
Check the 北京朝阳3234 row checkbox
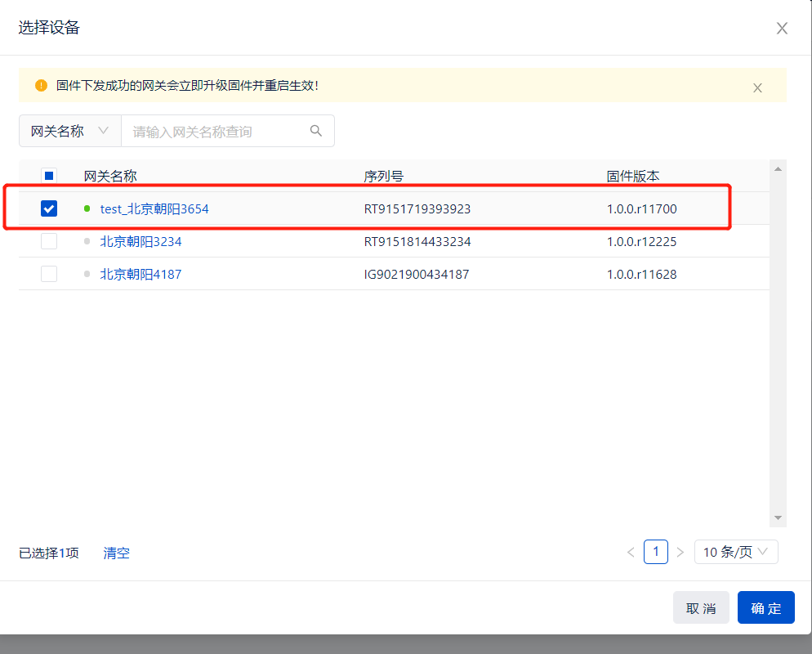click(x=49, y=241)
